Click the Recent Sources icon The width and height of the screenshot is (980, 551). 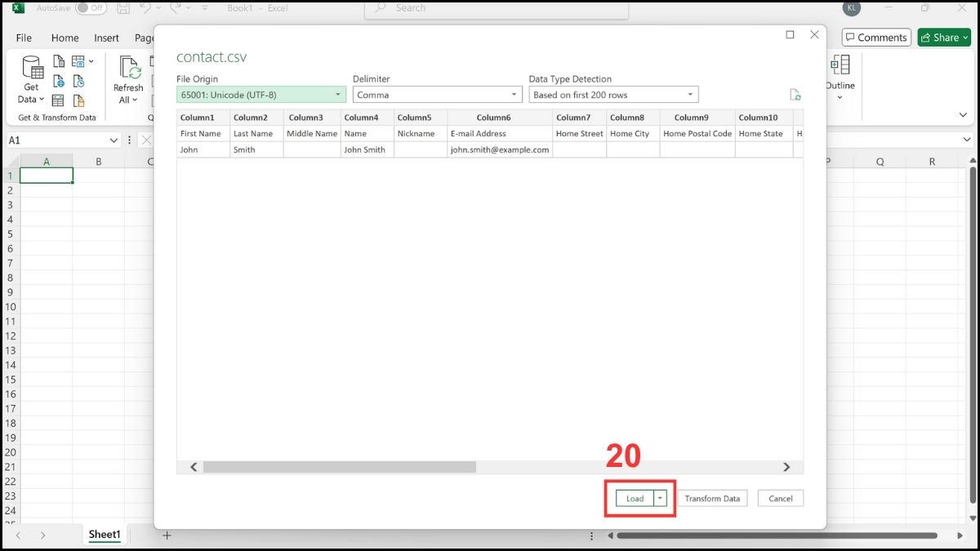[x=78, y=82]
